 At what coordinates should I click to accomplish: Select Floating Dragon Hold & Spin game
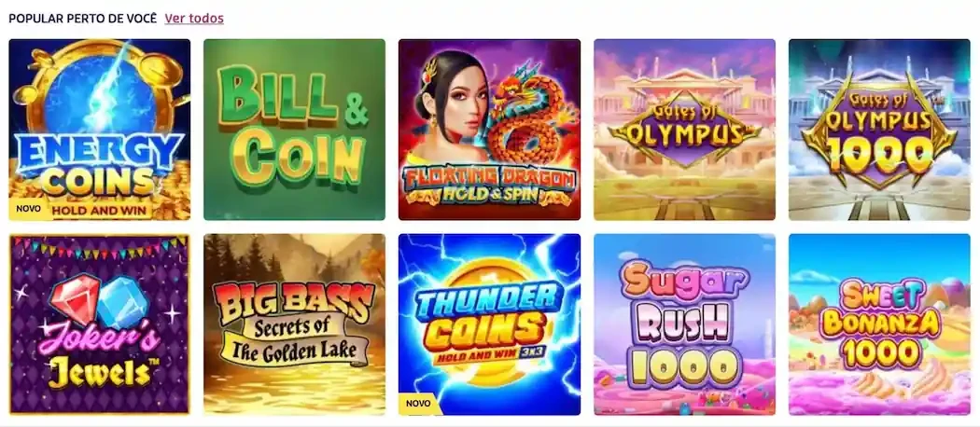click(x=489, y=130)
